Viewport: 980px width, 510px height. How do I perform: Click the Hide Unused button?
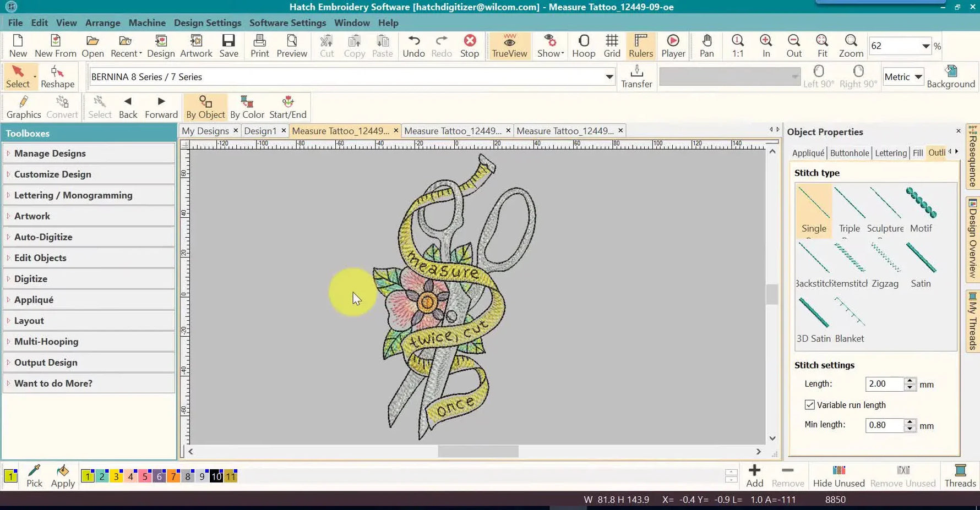pos(839,474)
